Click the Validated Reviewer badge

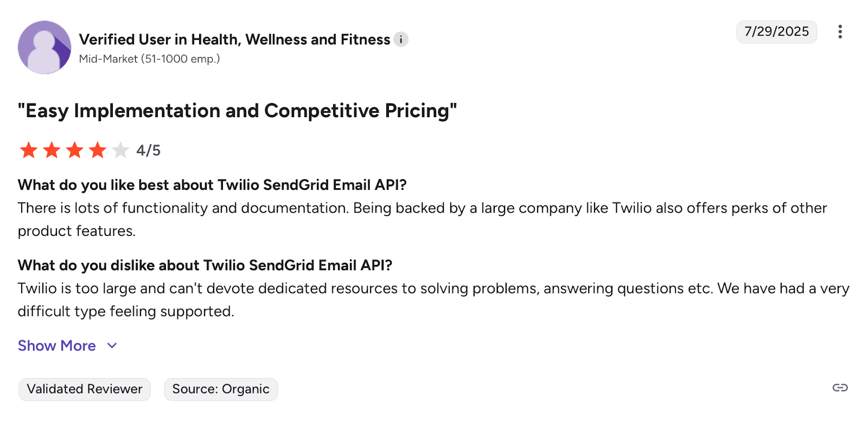click(x=85, y=389)
